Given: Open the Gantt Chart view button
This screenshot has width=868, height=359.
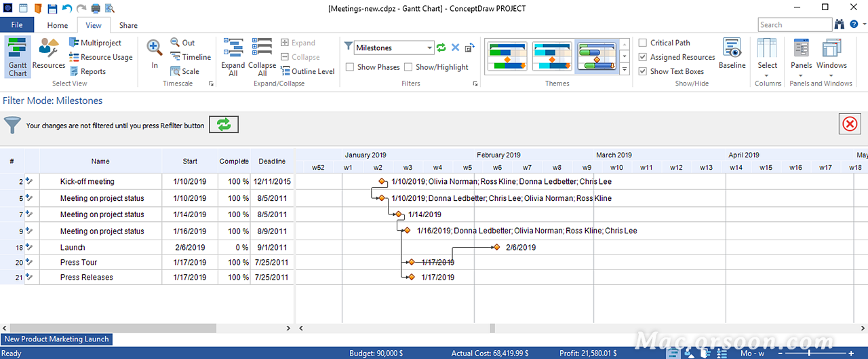Looking at the screenshot, I should tap(18, 57).
